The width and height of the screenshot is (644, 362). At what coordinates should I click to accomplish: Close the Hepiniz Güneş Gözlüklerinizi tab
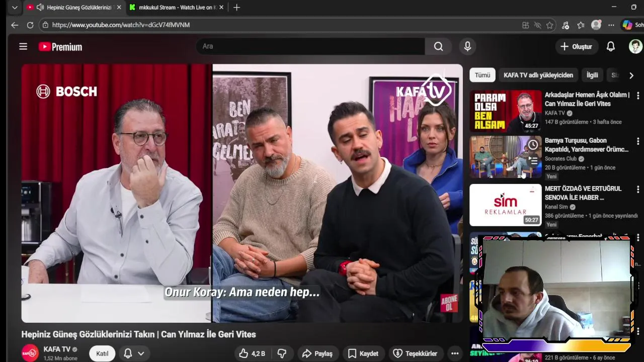pos(119,8)
